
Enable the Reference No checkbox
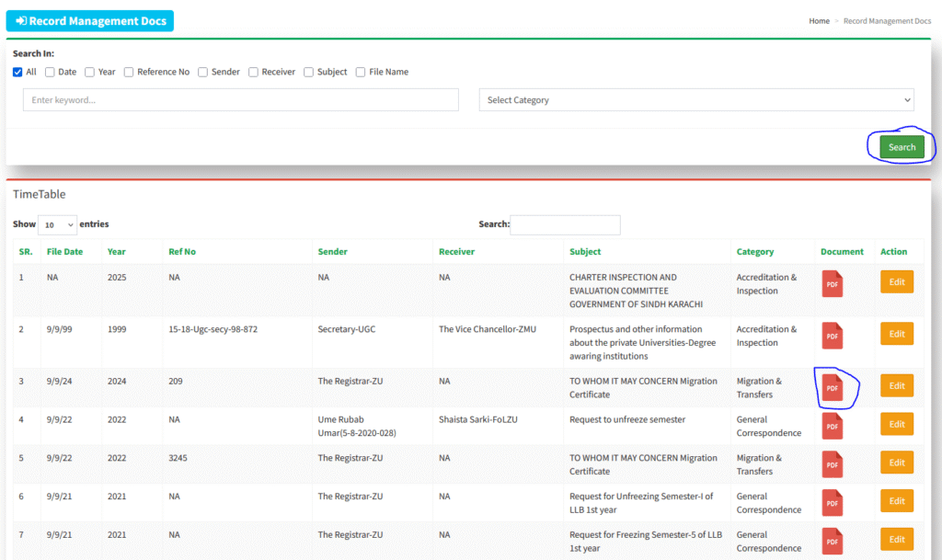click(129, 72)
